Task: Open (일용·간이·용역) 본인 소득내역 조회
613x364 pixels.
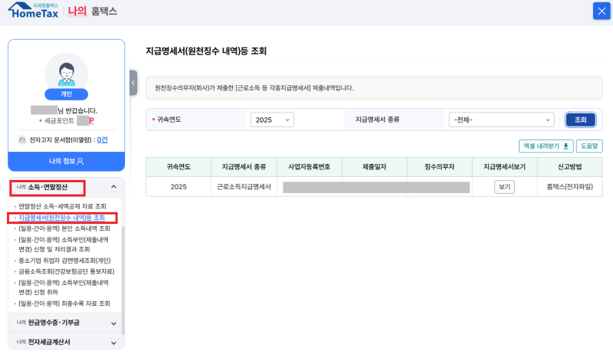Action: 64,228
